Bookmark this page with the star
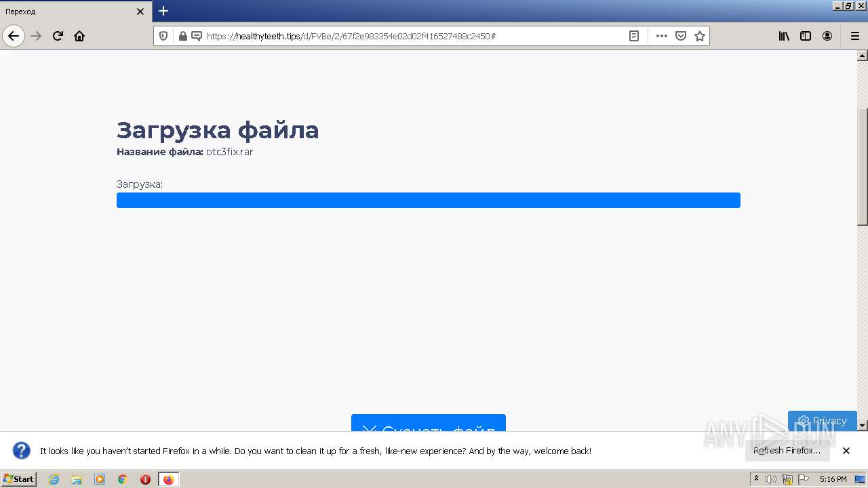Screen dimensions: 868x488 pos(700,36)
